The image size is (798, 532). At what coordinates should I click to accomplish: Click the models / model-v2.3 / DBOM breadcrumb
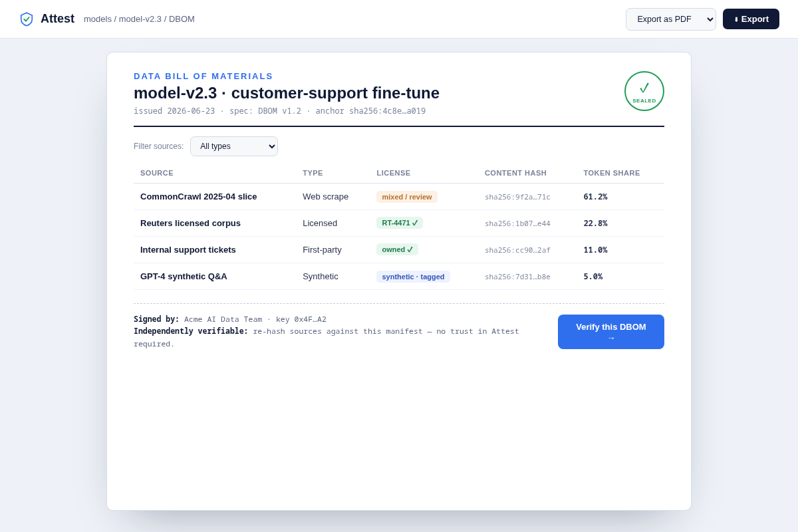[x=139, y=19]
